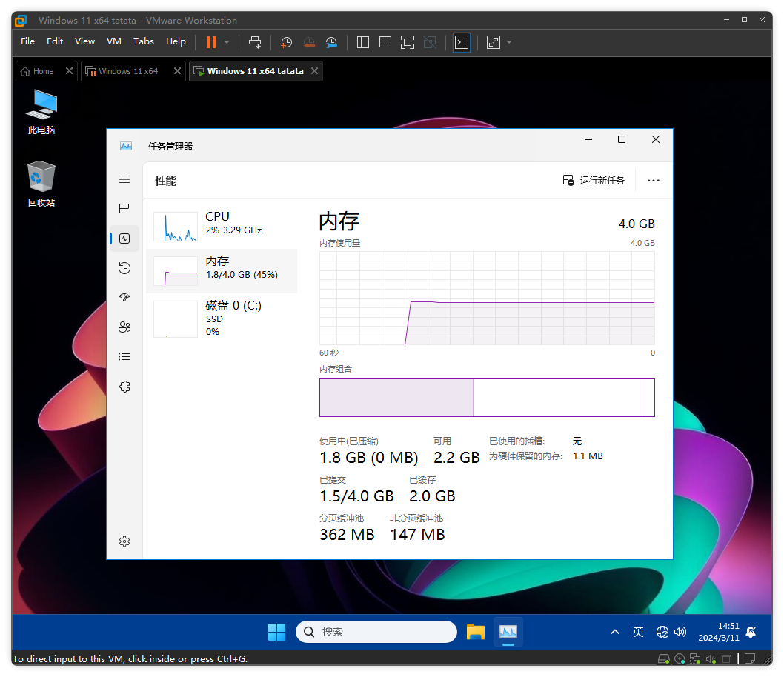
Task: Switch to the Windows 11 x64 tab
Action: click(128, 71)
